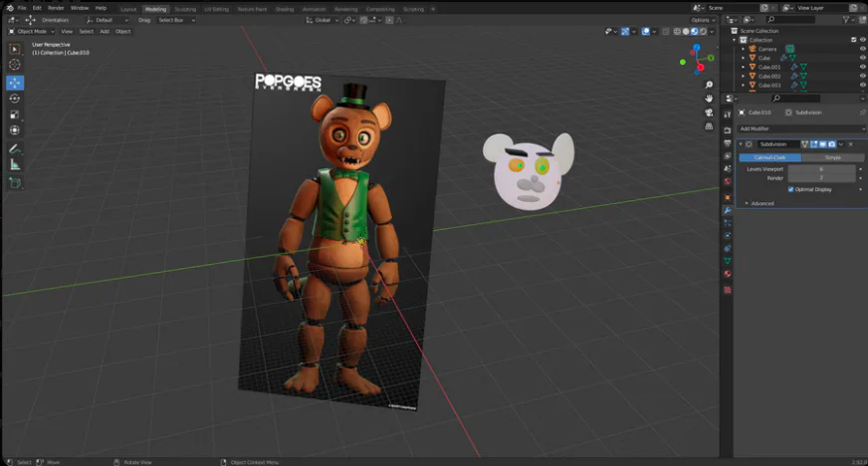Open the Select Box drag dropdown

[x=176, y=20]
